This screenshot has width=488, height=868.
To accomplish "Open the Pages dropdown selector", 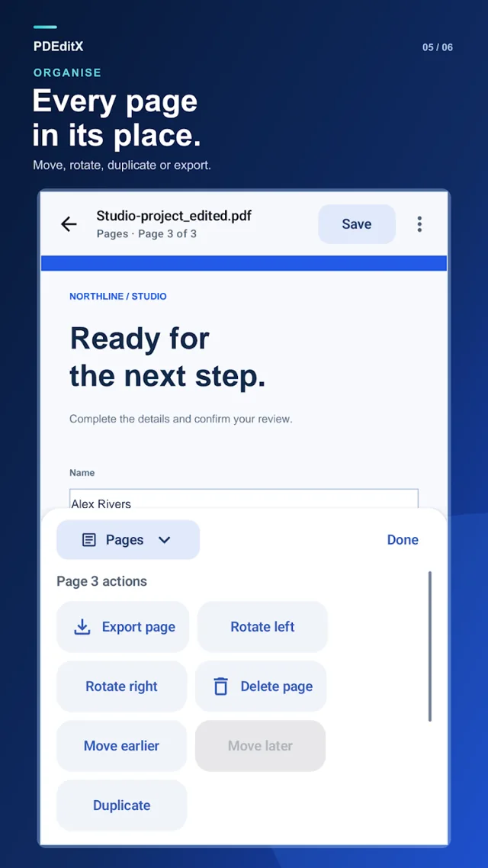I will click(128, 540).
